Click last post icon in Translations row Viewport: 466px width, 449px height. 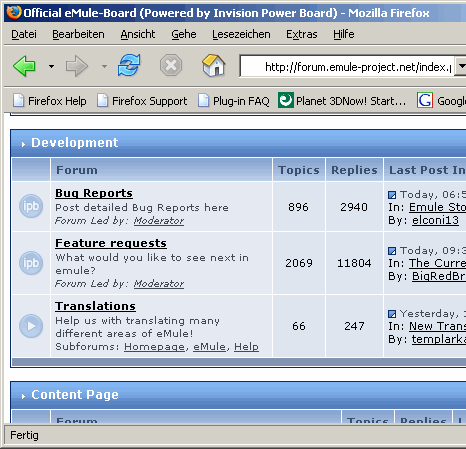pos(392,314)
